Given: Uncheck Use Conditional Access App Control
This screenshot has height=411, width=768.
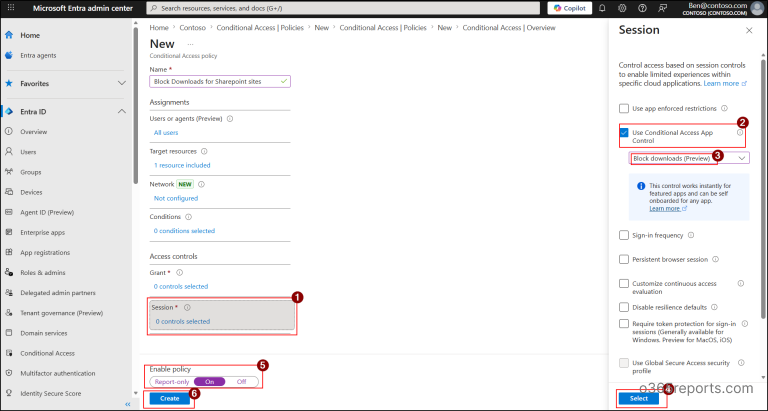Looking at the screenshot, I should 624,133.
